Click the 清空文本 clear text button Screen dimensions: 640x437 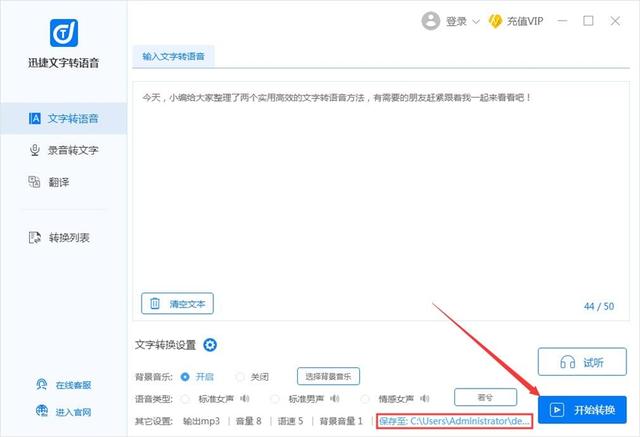click(177, 304)
